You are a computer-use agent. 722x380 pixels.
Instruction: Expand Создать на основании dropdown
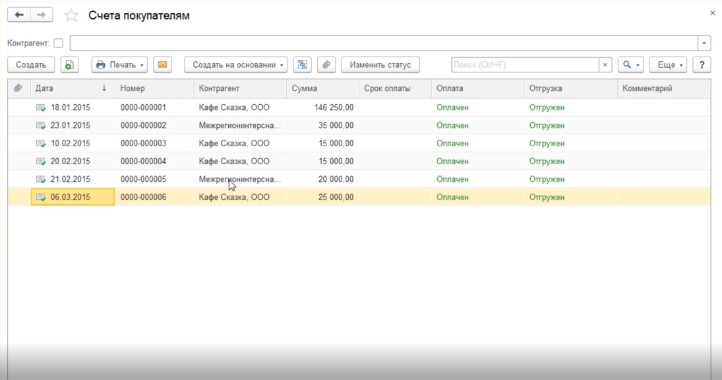tap(236, 65)
